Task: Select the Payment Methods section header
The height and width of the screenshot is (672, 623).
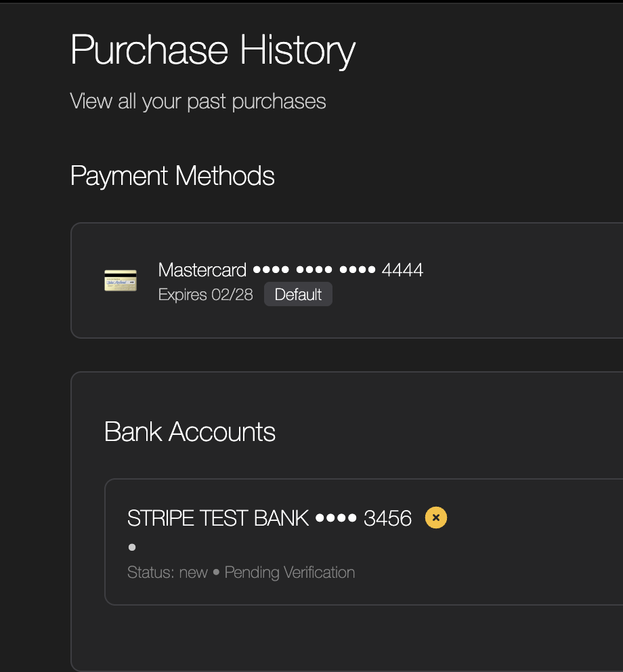Action: click(173, 176)
